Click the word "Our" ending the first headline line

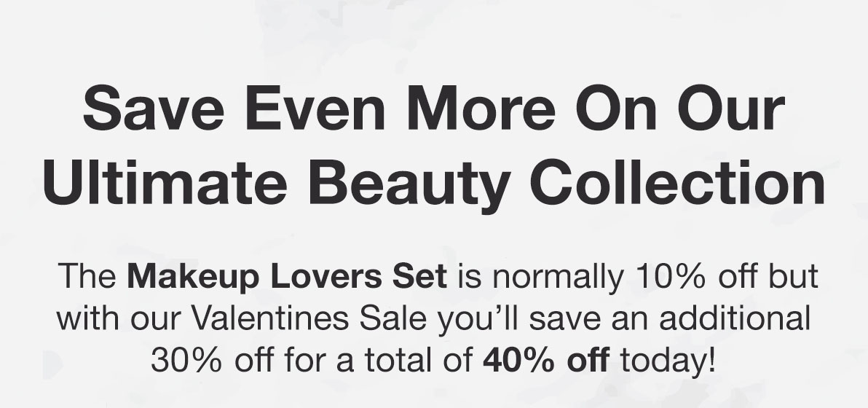pos(730,108)
